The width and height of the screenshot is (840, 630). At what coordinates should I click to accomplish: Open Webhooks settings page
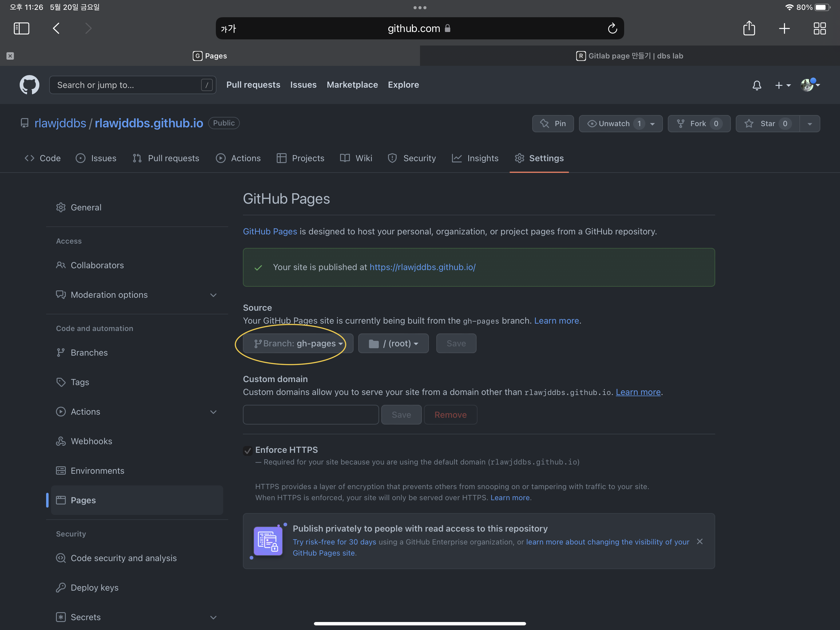point(137,441)
